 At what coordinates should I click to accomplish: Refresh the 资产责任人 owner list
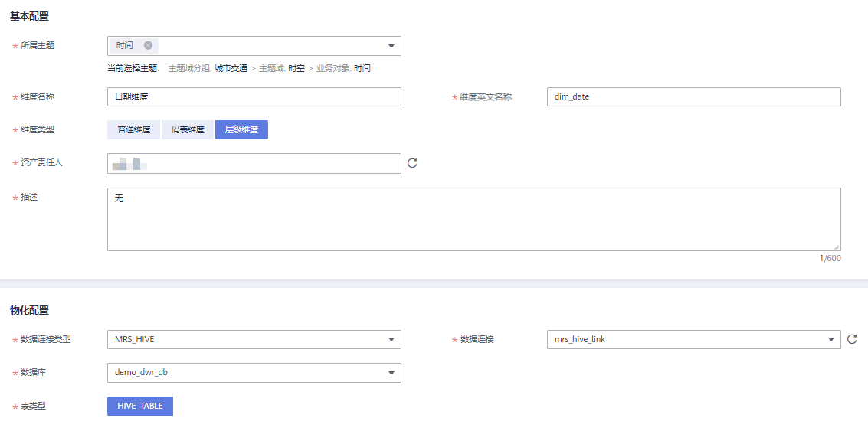[412, 163]
